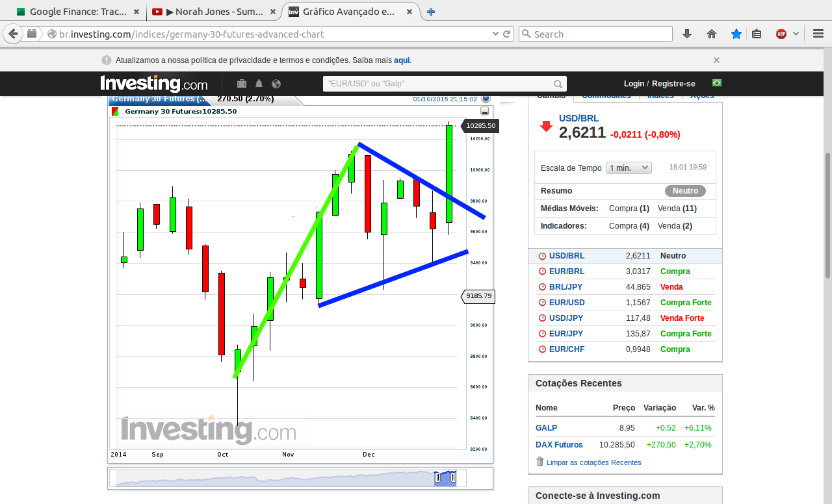Open a new browser tab with plus icon
The image size is (832, 504).
[x=431, y=12]
